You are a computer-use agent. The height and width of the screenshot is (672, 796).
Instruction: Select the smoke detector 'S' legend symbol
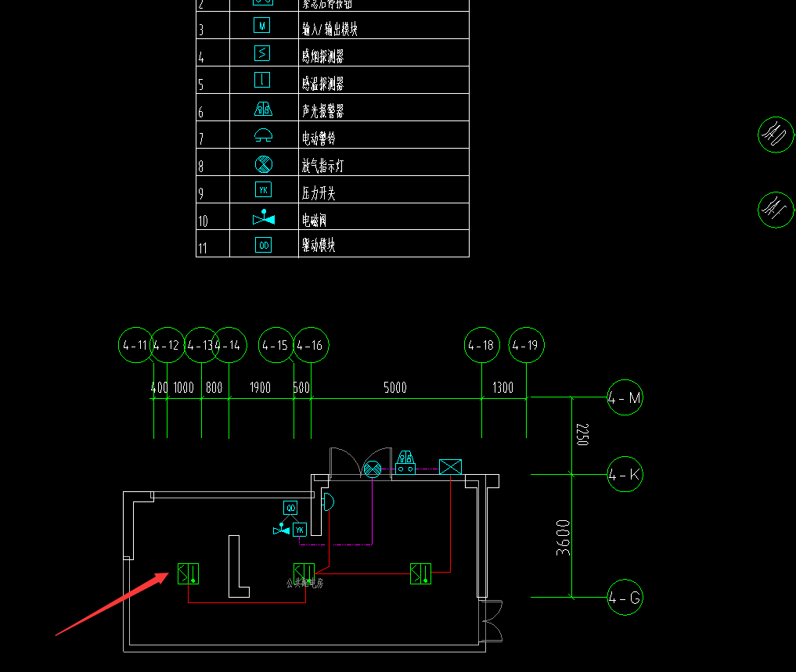(262, 52)
